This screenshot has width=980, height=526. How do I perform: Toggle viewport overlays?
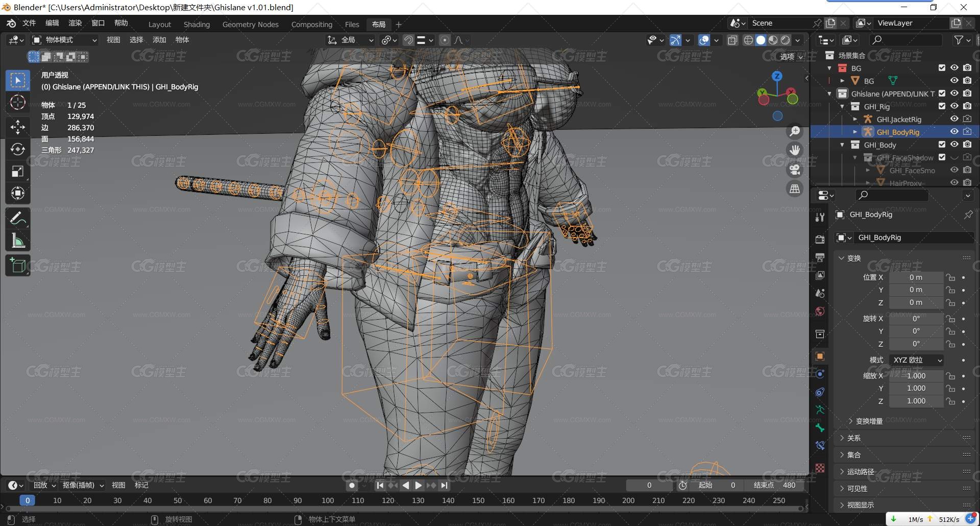[704, 40]
